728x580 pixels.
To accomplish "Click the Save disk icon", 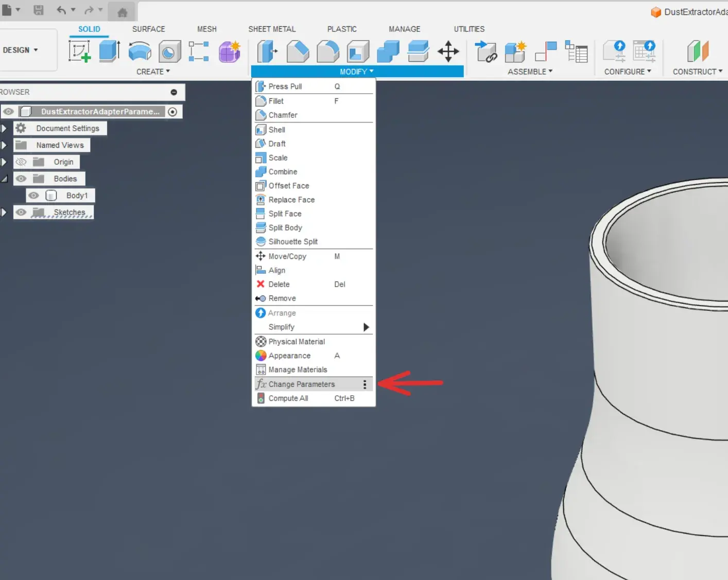I will point(39,10).
